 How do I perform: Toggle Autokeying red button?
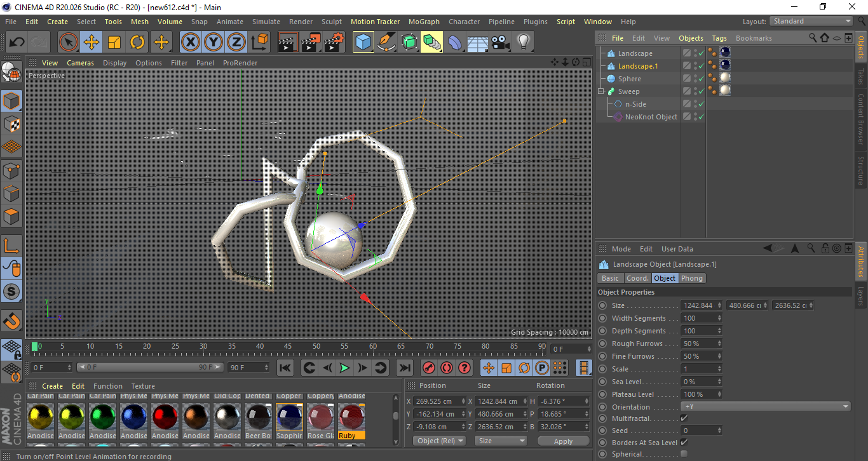pos(447,368)
